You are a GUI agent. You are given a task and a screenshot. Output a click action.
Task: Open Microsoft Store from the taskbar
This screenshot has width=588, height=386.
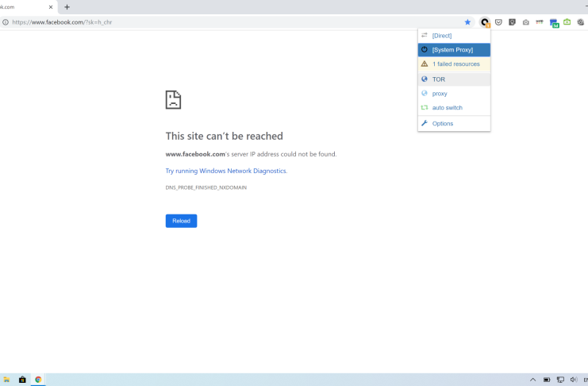(22, 380)
